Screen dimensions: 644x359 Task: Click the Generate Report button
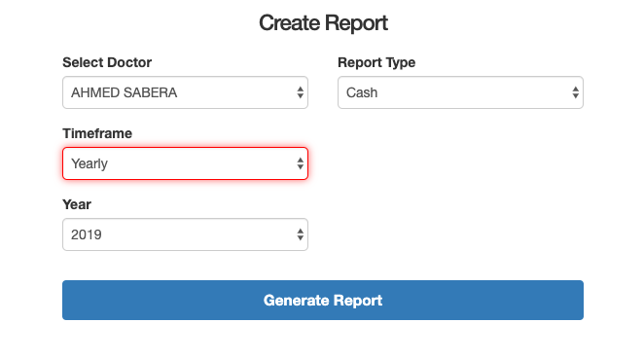pos(323,301)
